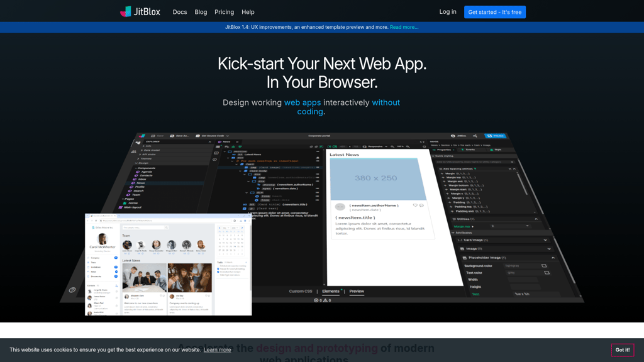Image resolution: width=644 pixels, height=362 pixels.
Task: Open the Learn more cookie link
Action: coord(217,349)
